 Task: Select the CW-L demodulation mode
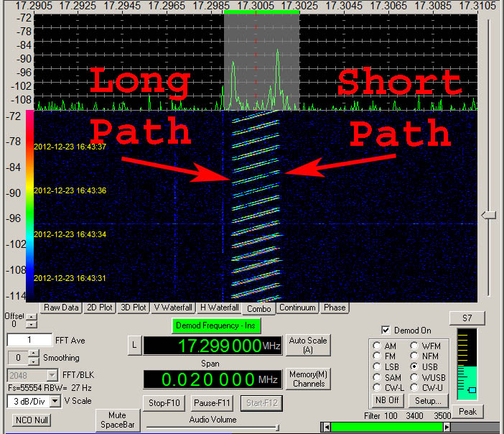pyautogui.click(x=377, y=388)
